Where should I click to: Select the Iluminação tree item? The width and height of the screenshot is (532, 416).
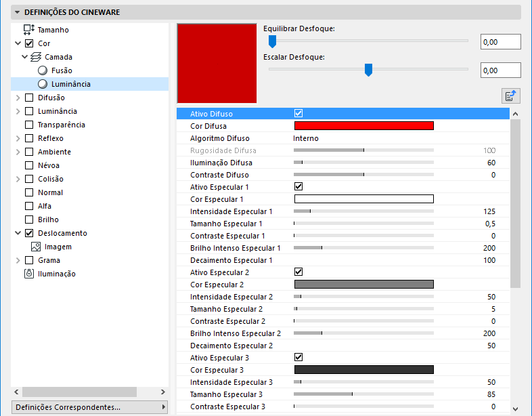[57, 274]
